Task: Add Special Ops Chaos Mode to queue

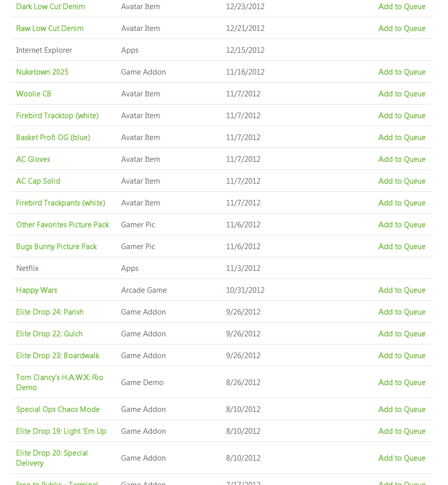Action: [x=401, y=409]
